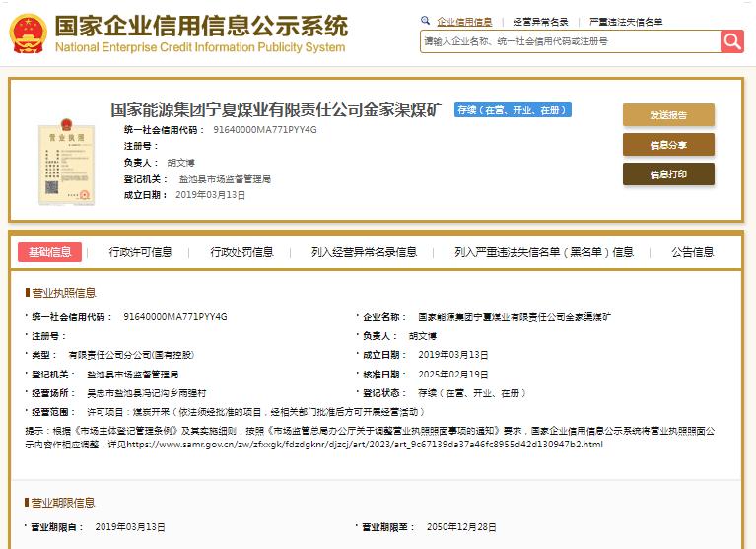
Task: Click the system title 国家企业信用信息公示系统
Action: coord(201,26)
